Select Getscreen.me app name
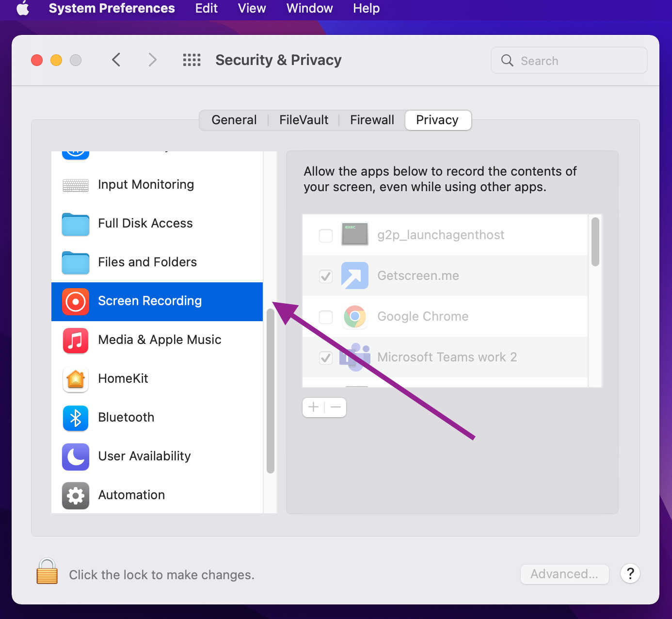The height and width of the screenshot is (619, 672). (418, 276)
